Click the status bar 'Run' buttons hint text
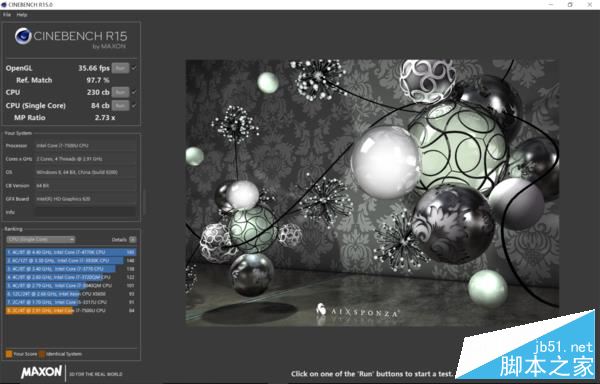Image resolution: width=600 pixels, height=384 pixels. pos(372,374)
